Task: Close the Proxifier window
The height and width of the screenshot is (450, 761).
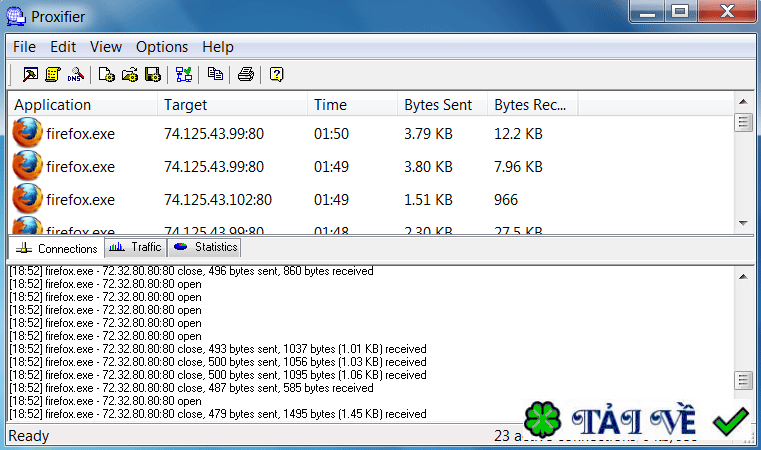Action: (x=727, y=12)
